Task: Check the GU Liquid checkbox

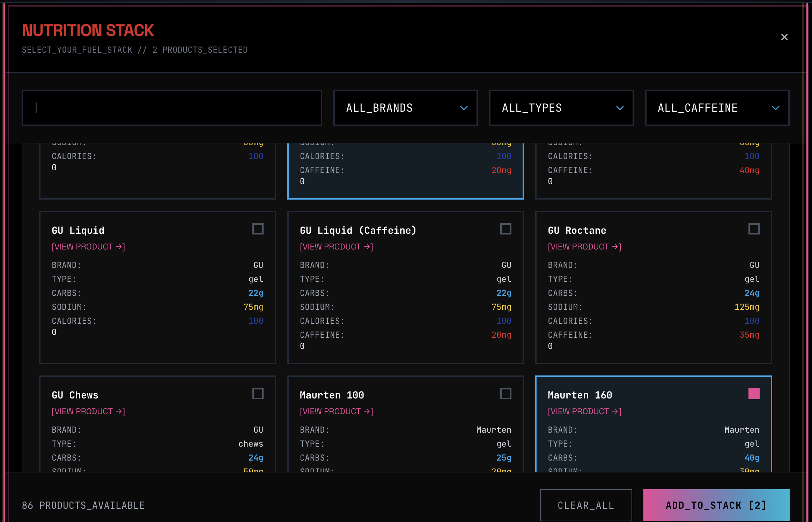Action: point(258,229)
